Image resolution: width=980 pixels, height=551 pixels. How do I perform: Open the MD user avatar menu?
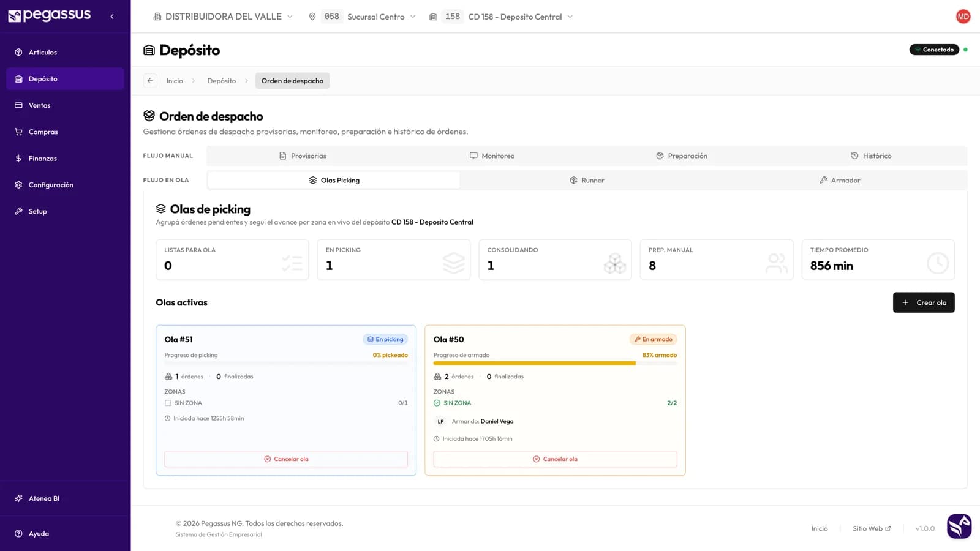pos(963,17)
